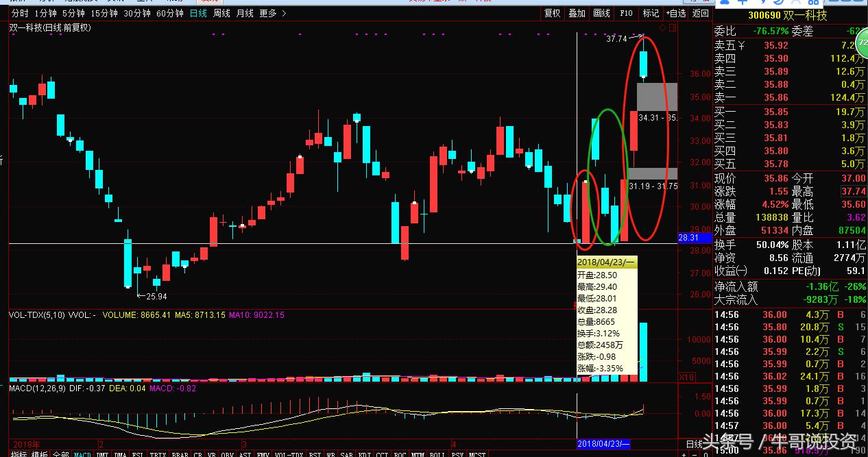Open the 模板 template tab
This screenshot has width=868, height=457.
[40, 454]
